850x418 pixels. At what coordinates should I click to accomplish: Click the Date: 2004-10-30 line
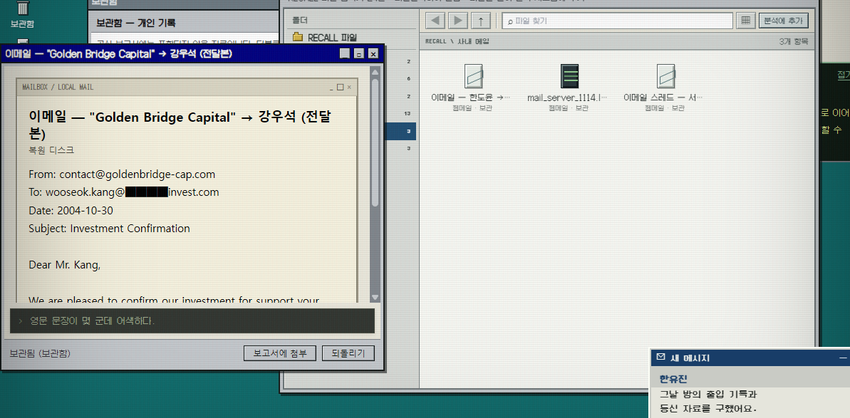click(71, 210)
